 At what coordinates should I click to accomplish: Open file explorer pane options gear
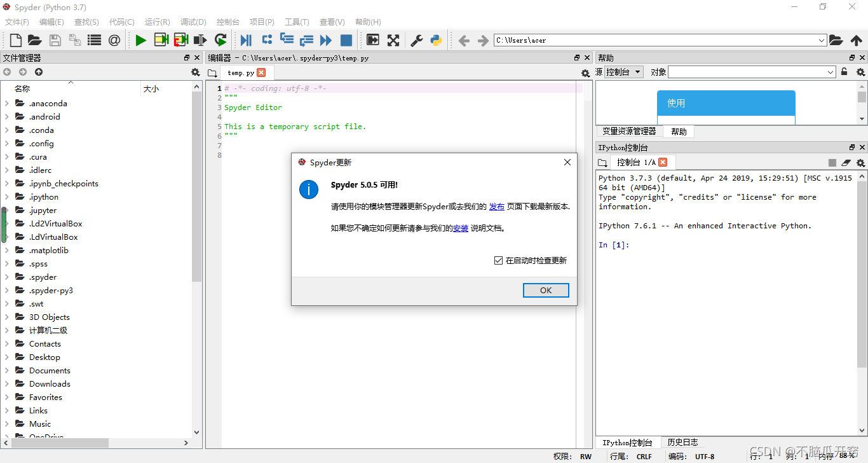[196, 73]
